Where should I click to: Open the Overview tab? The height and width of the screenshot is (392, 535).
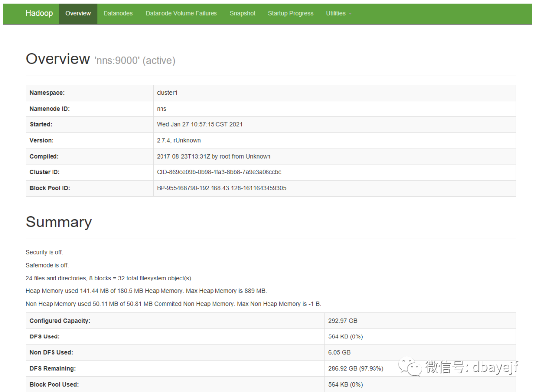point(78,14)
